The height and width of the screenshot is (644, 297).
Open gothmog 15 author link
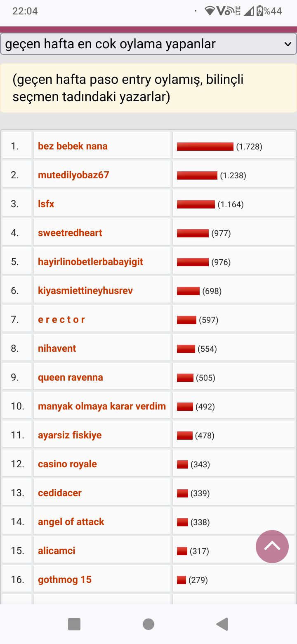[65, 580]
